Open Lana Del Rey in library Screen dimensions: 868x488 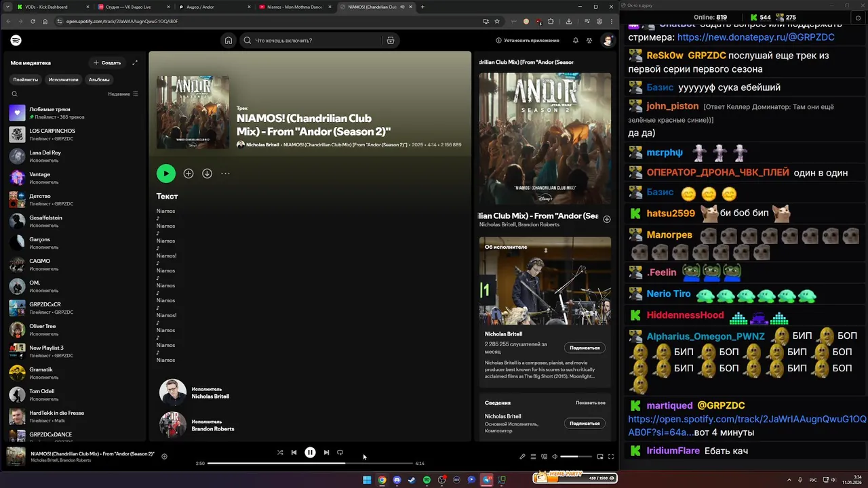pos(75,157)
